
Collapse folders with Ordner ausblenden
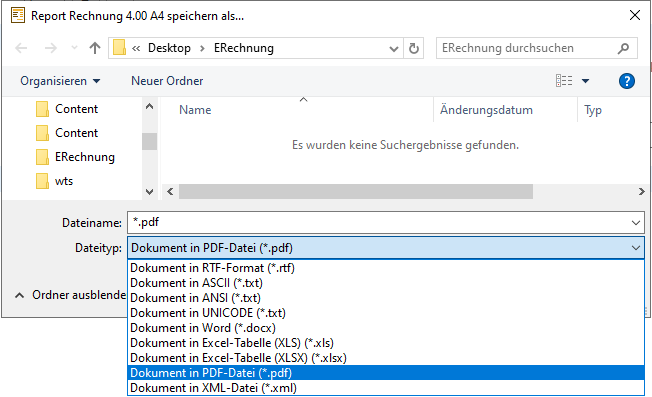(71, 295)
